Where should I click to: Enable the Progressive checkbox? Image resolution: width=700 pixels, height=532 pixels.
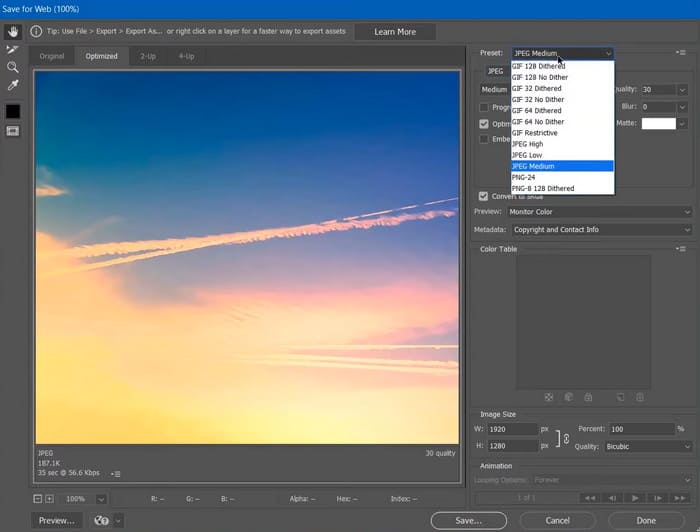[x=484, y=107]
